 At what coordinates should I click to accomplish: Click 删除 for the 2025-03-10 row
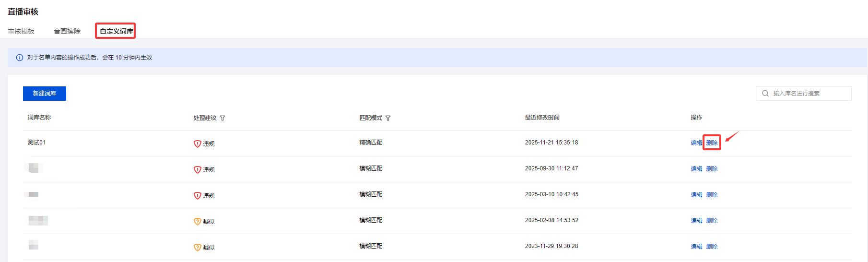pos(712,194)
